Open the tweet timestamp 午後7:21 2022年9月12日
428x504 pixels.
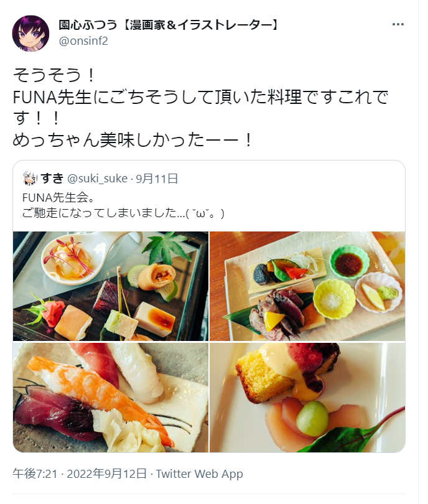click(80, 474)
